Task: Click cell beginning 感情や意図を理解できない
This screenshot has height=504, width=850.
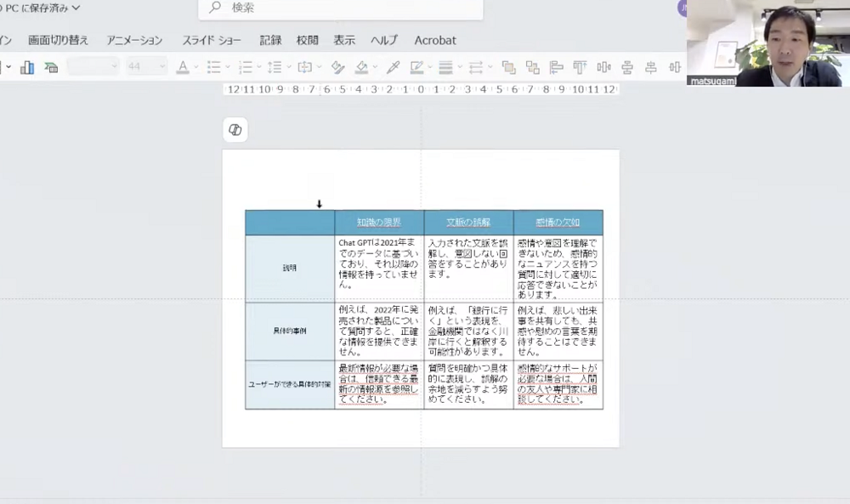Action: click(558, 269)
